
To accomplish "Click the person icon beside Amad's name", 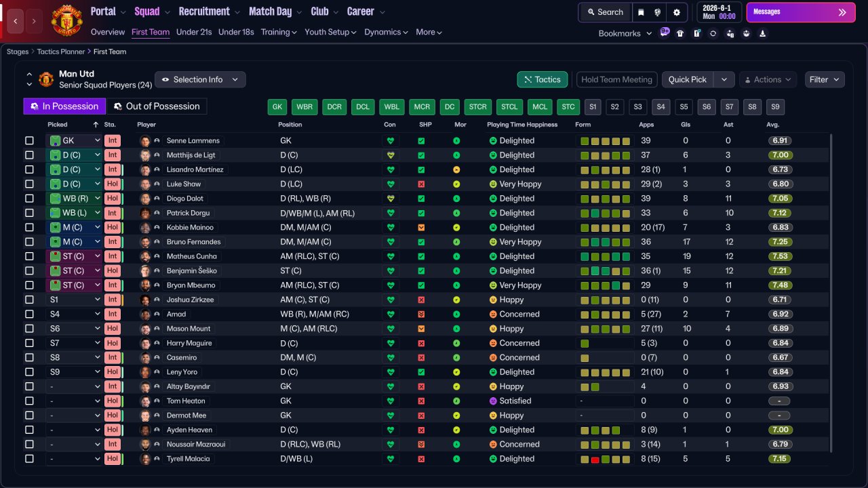I will tap(157, 314).
